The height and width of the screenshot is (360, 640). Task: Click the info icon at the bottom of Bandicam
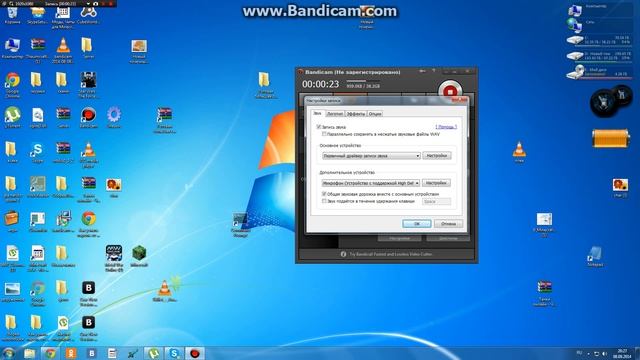tap(343, 254)
